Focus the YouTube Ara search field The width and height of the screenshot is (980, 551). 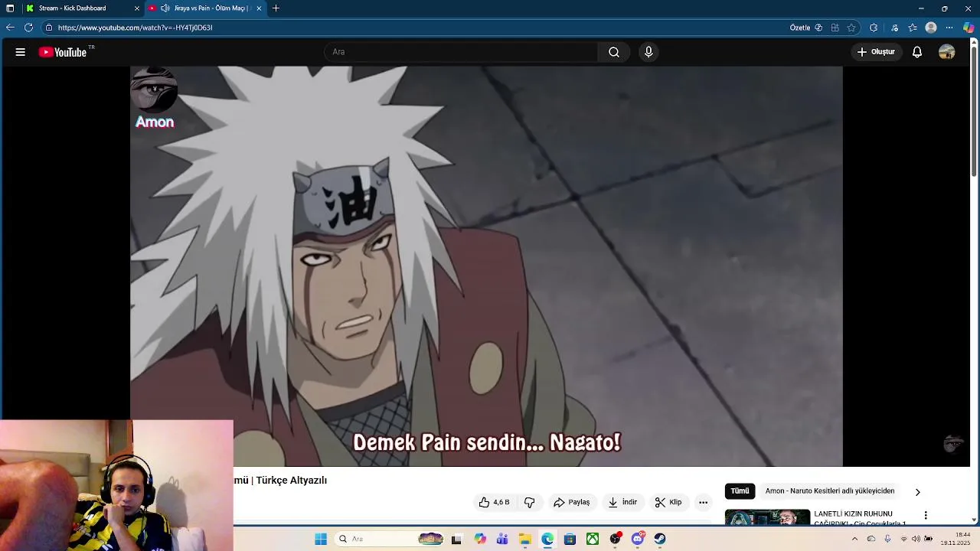pos(461,52)
